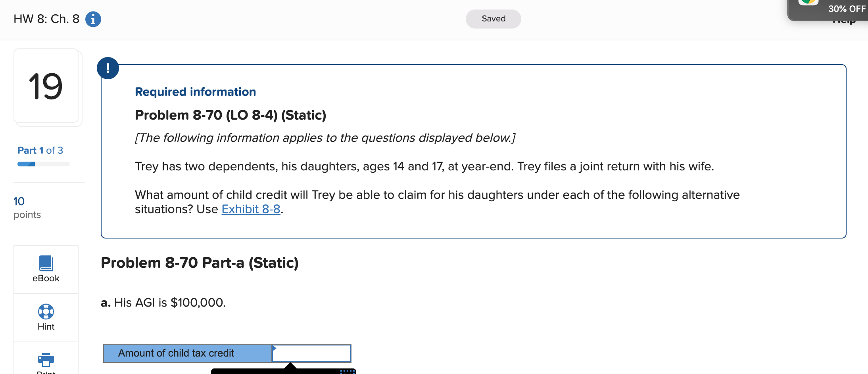Viewport: 868px width, 374px height.
Task: Open Exhibit 8-8
Action: (251, 209)
